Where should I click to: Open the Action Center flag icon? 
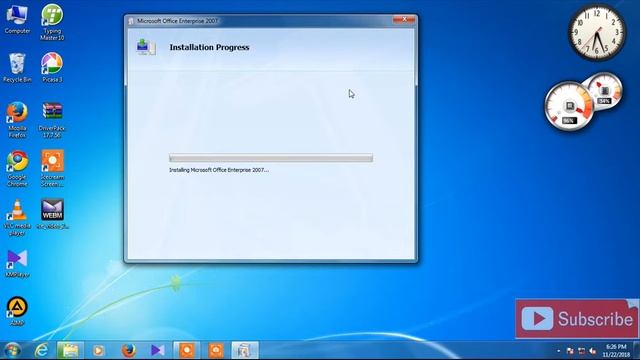click(570, 351)
